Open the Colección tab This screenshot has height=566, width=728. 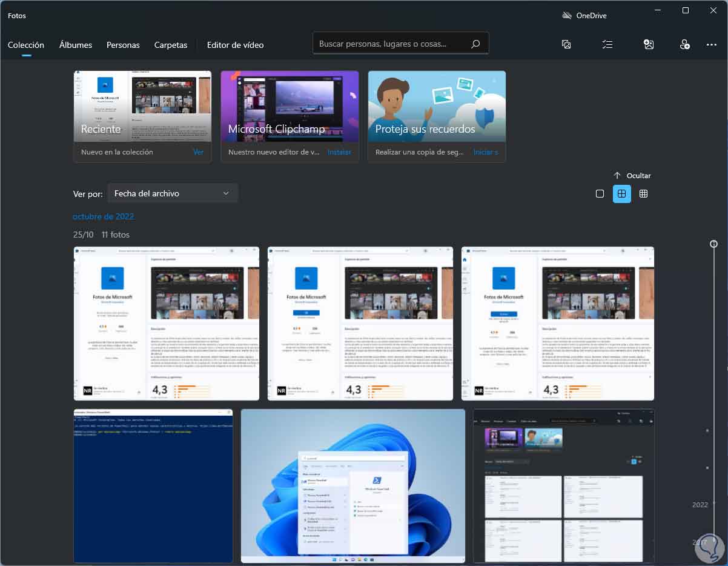(26, 45)
